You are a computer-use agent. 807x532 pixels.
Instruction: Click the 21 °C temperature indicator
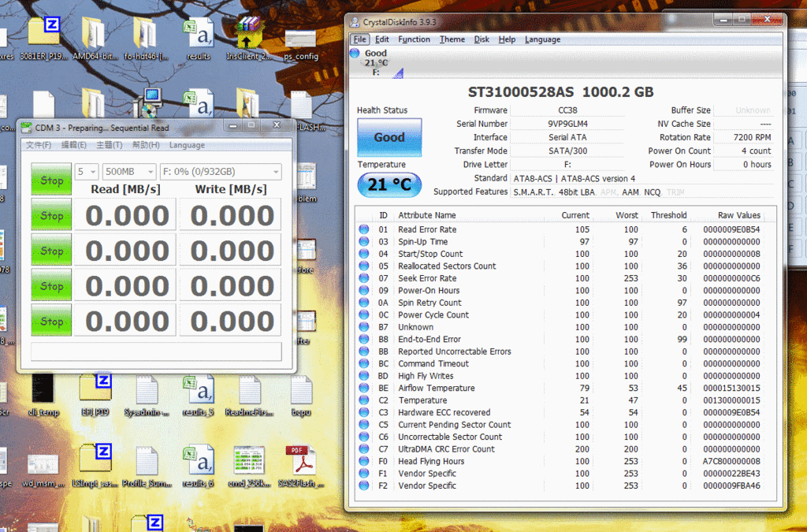(389, 185)
